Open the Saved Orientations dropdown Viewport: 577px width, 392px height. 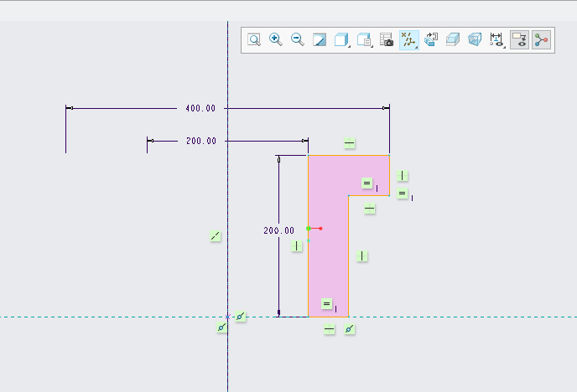point(365,39)
